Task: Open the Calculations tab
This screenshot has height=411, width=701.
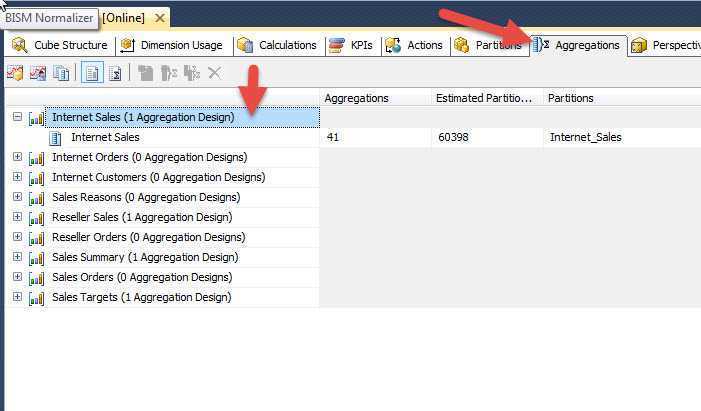Action: pos(278,45)
